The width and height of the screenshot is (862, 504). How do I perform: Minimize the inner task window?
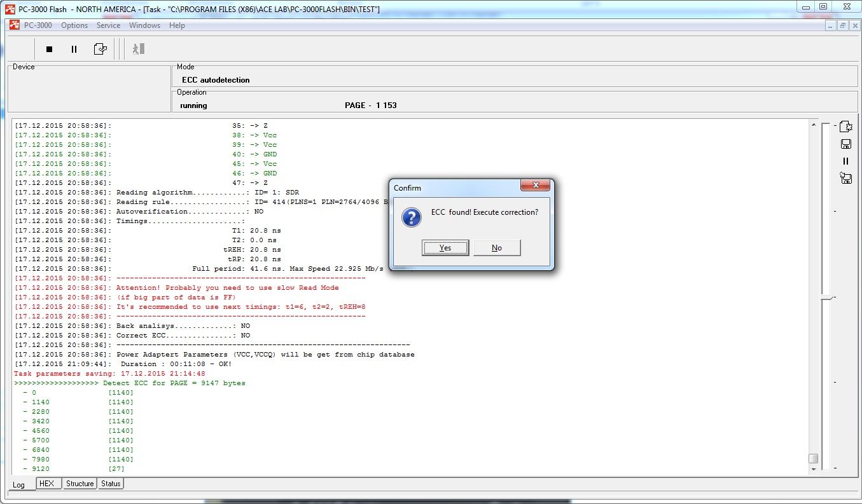[831, 25]
